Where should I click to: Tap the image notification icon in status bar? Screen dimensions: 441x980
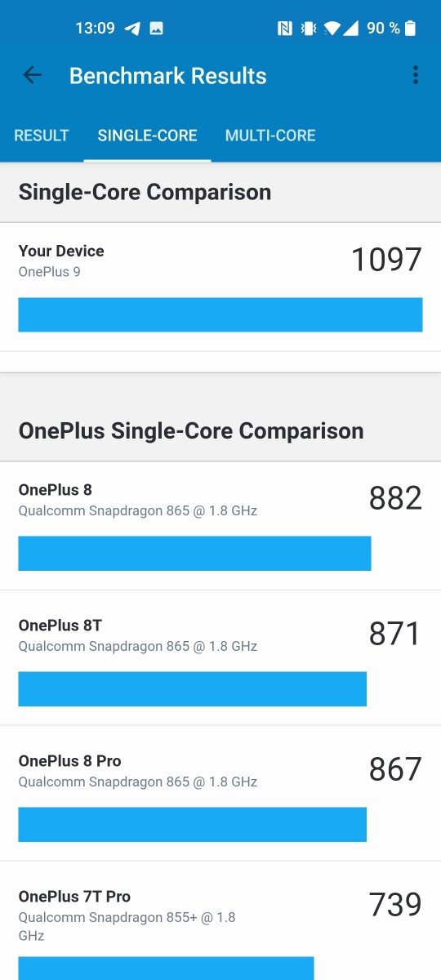coord(156,29)
